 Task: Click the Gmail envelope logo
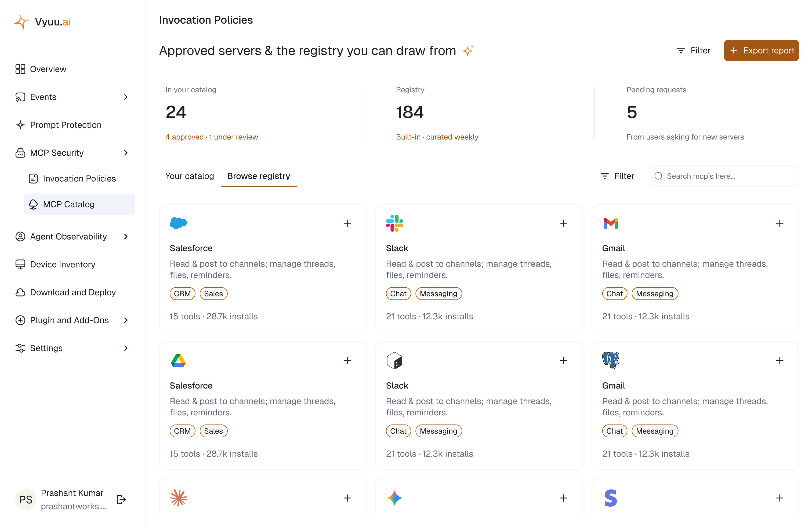click(611, 223)
